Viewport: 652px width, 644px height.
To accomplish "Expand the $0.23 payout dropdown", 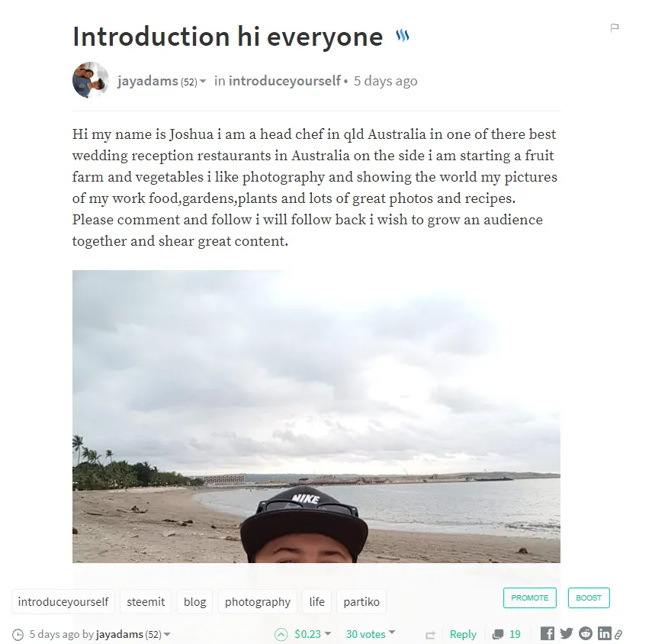I will click(328, 633).
